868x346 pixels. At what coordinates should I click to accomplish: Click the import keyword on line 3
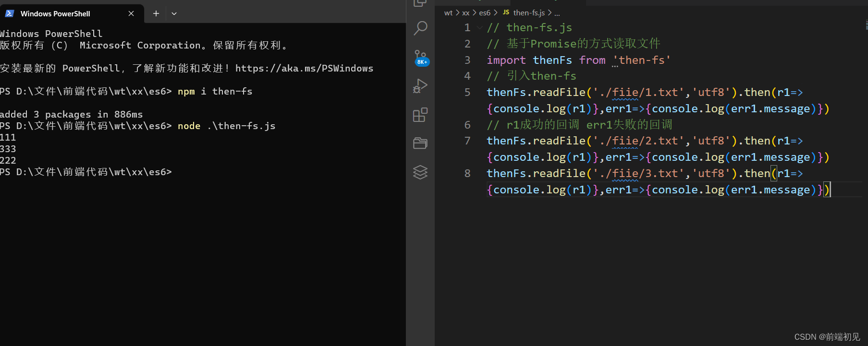[x=506, y=60]
